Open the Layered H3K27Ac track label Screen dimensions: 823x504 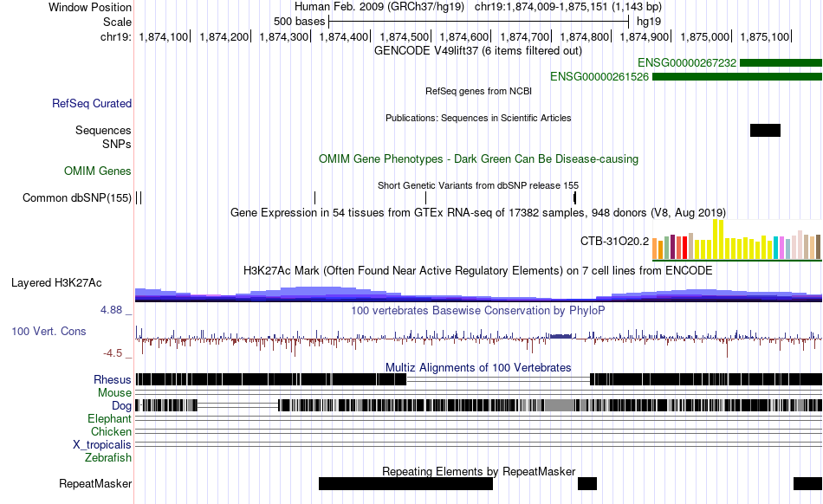click(x=56, y=282)
